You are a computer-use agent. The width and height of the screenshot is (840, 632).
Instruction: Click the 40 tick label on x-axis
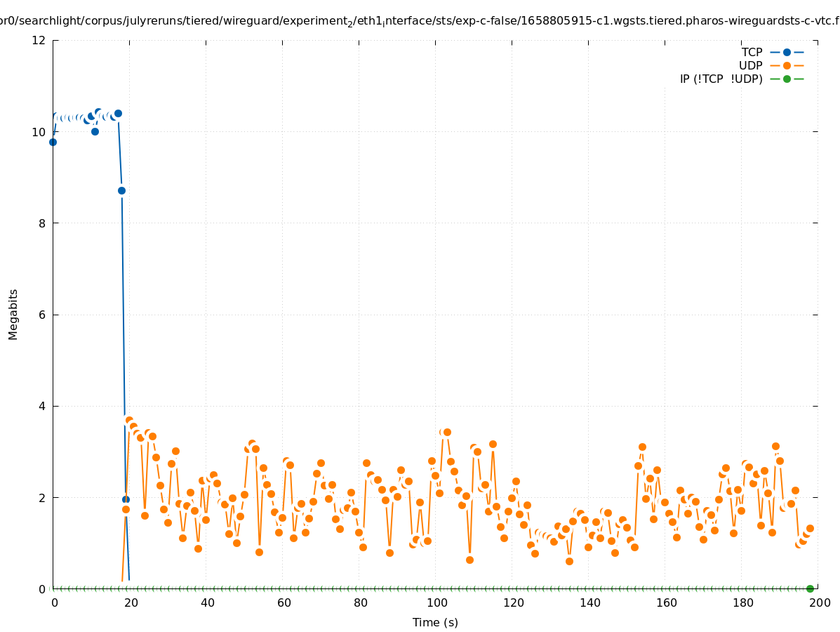pos(206,603)
